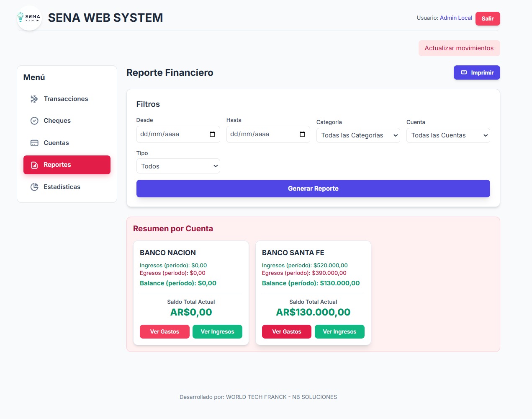Click the SENA logo image
Image resolution: width=532 pixels, height=419 pixels.
click(29, 18)
